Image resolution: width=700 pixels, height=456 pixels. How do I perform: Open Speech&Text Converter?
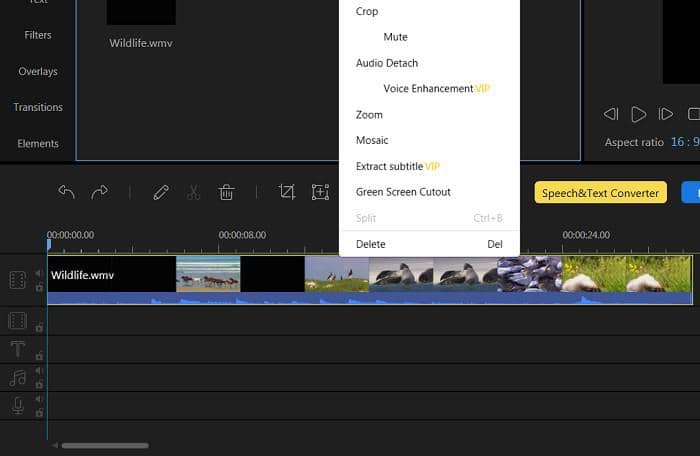click(x=600, y=193)
